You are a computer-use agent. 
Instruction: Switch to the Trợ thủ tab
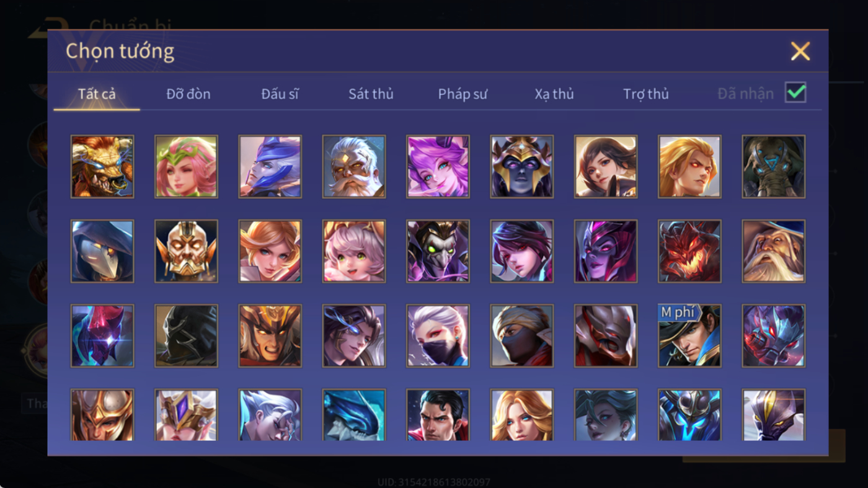(x=646, y=94)
